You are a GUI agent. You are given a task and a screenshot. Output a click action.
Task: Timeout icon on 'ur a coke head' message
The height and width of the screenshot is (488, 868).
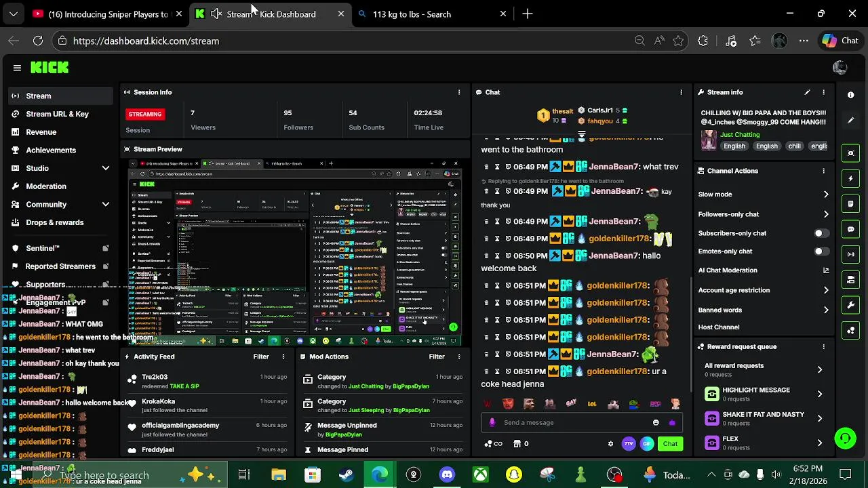497,371
